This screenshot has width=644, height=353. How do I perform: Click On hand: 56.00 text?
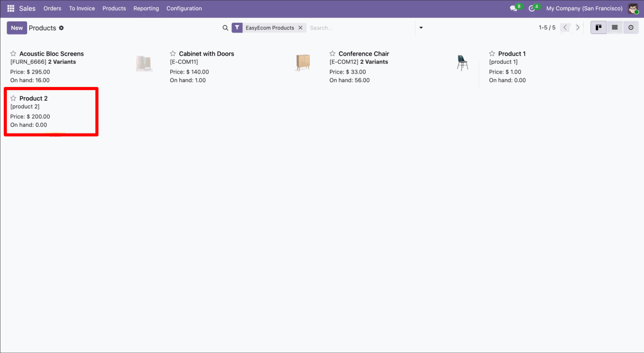point(350,80)
